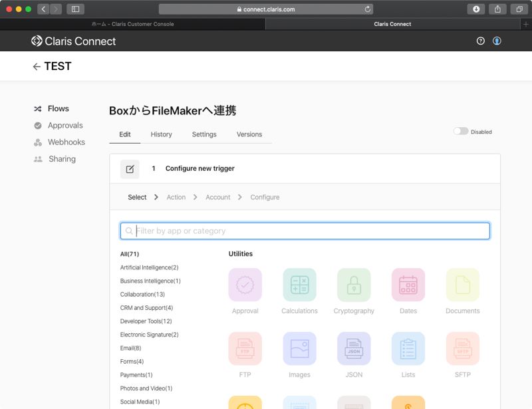The height and width of the screenshot is (409, 532).
Task: Select the Calculations utility icon
Action: point(299,285)
